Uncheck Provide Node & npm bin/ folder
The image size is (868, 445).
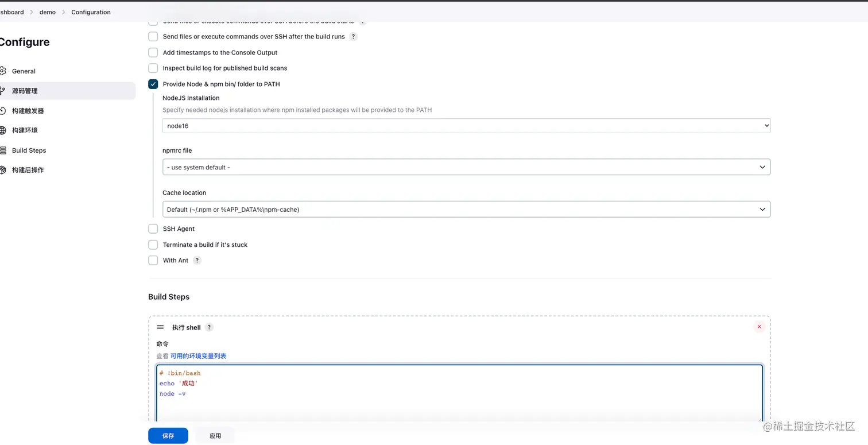153,84
